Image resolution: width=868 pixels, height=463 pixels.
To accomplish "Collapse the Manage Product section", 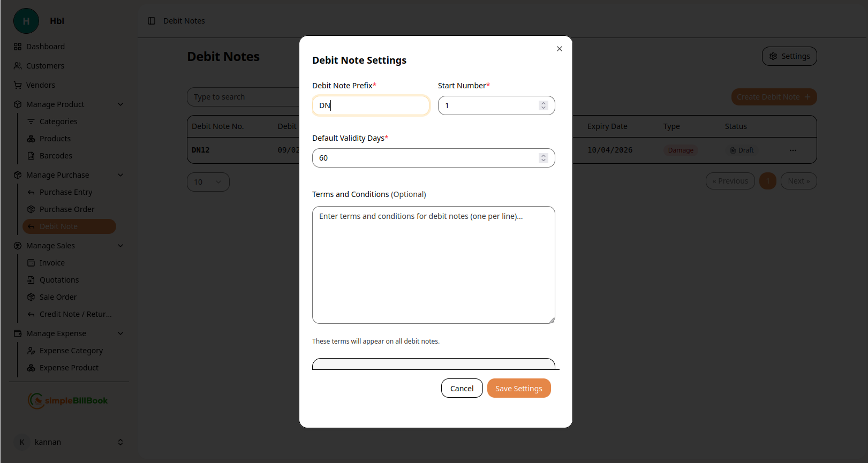I will click(120, 104).
